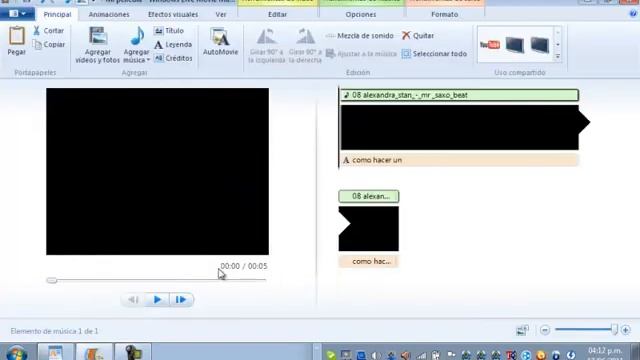Click Seleccionar todo

click(x=434, y=53)
